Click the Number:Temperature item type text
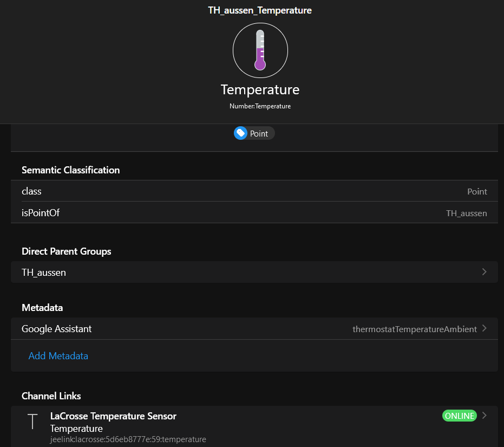Image resolution: width=504 pixels, height=447 pixels. [260, 106]
